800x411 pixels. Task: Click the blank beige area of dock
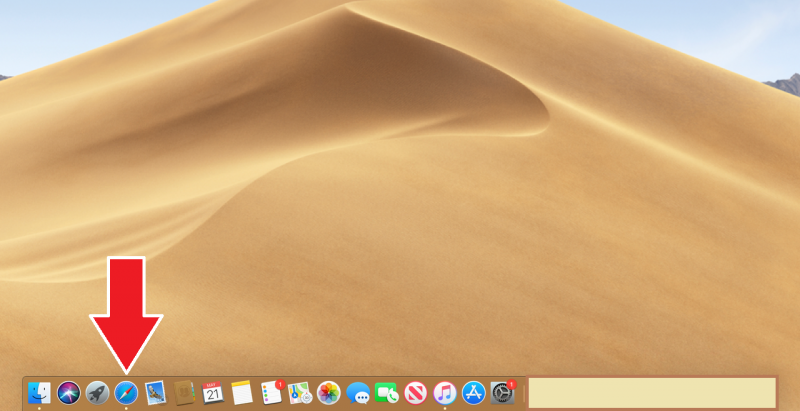(x=651, y=392)
